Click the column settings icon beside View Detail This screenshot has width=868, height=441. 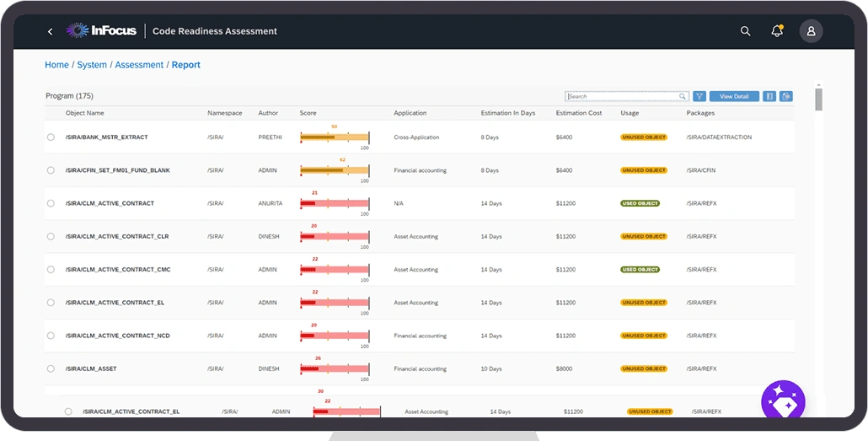pos(769,97)
